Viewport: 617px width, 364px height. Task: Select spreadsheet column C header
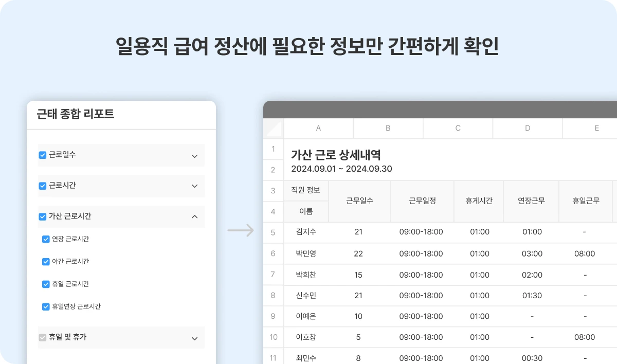point(457,128)
